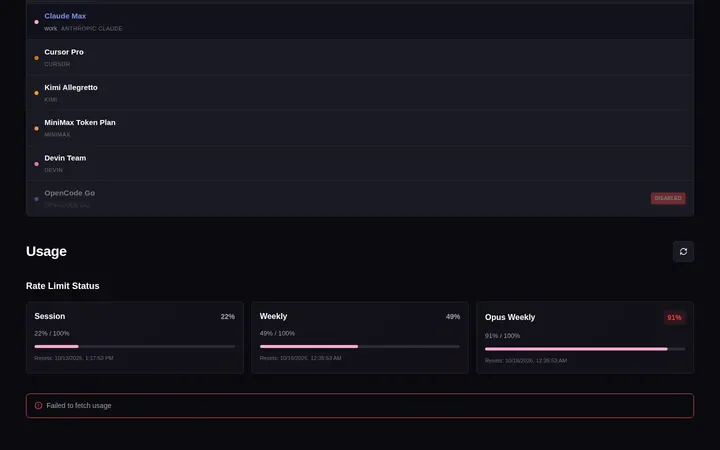Click the MINIMAX provider label
The height and width of the screenshot is (450, 720).
[x=57, y=135]
